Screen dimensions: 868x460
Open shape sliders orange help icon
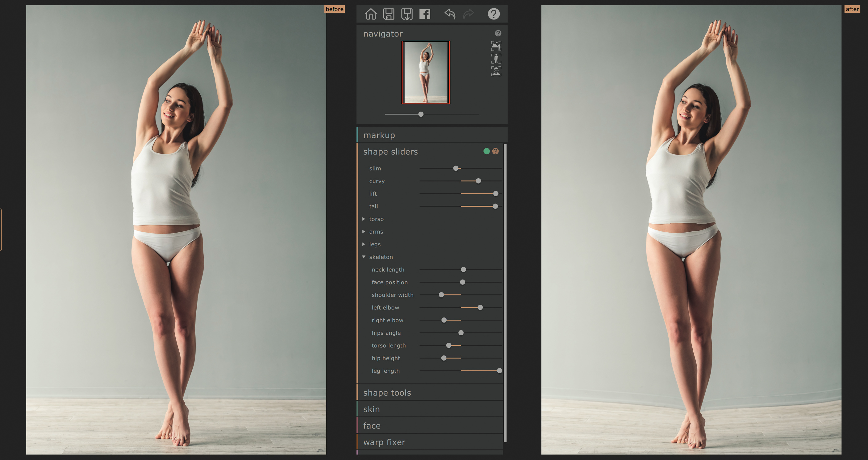point(495,151)
